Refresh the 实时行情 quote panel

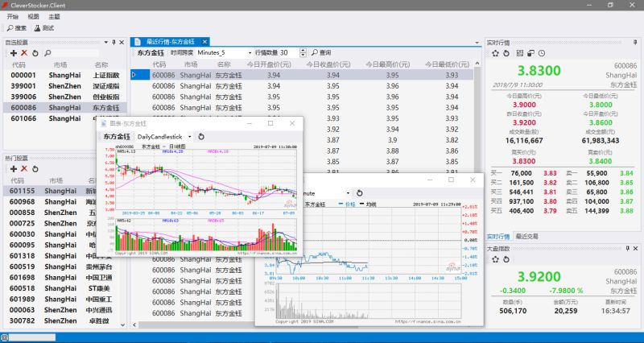[x=506, y=53]
